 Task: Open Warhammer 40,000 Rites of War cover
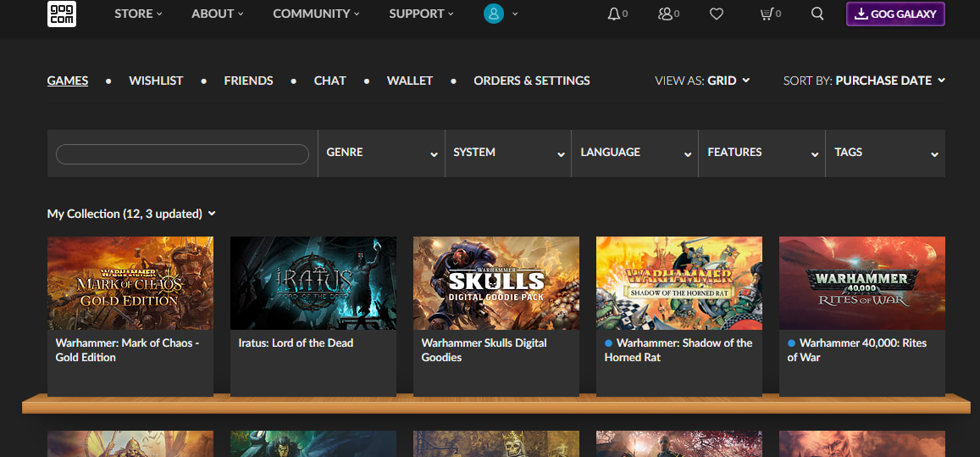coord(862,283)
